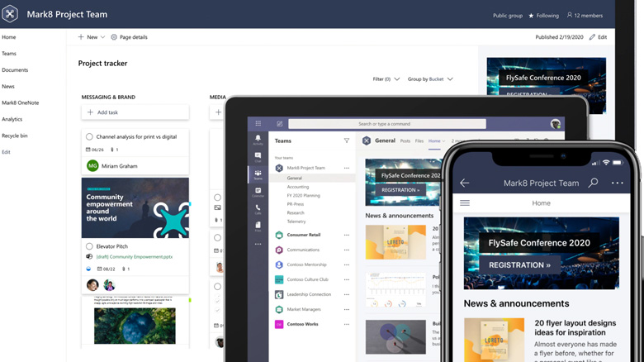The image size is (644, 362).
Task: Open News in SharePoint left navigation
Action: 7,87
